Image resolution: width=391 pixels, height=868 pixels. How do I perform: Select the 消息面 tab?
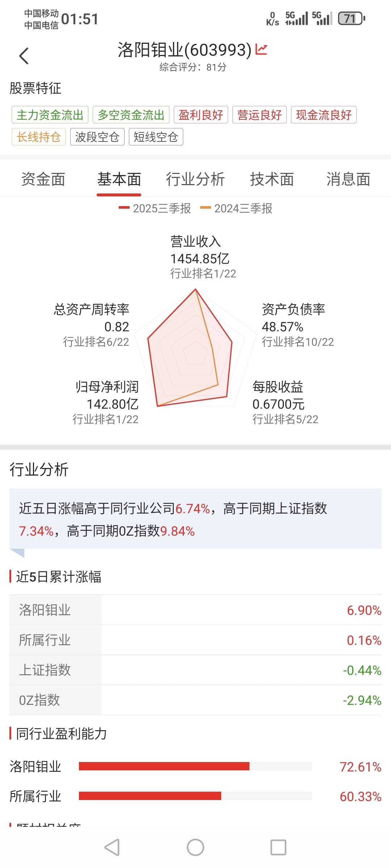(x=348, y=179)
